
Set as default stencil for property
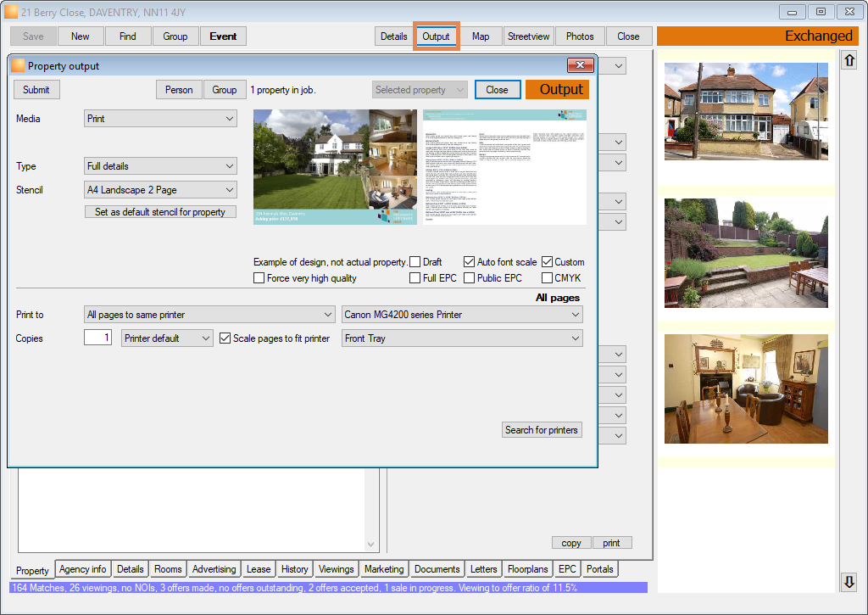pyautogui.click(x=160, y=212)
